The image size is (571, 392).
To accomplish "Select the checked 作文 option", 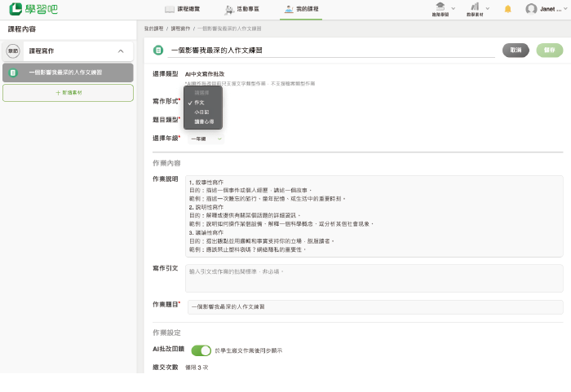I will tap(200, 103).
